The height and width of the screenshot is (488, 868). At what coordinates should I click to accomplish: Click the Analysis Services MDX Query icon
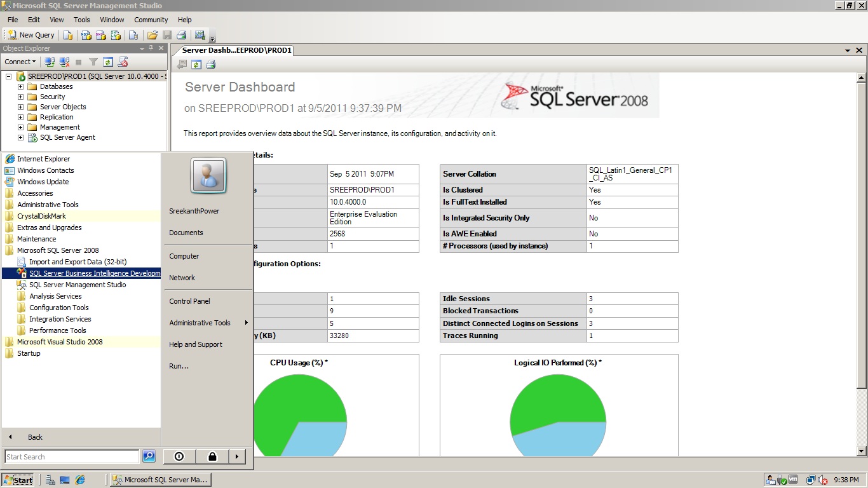tap(86, 35)
